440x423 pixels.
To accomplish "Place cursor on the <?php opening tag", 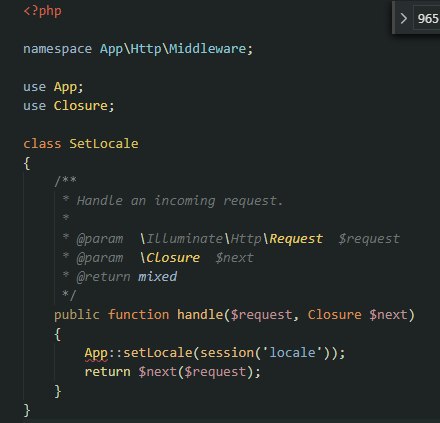I will pos(42,11).
